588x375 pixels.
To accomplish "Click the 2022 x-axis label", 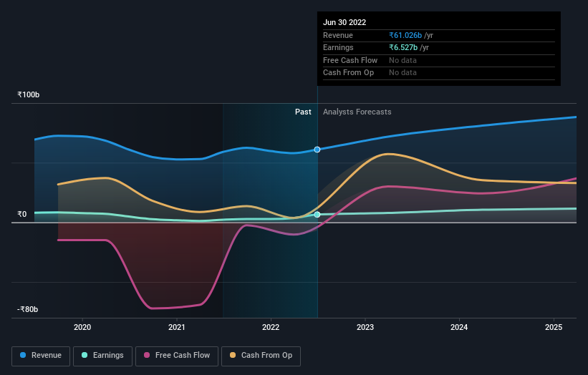I will point(271,328).
